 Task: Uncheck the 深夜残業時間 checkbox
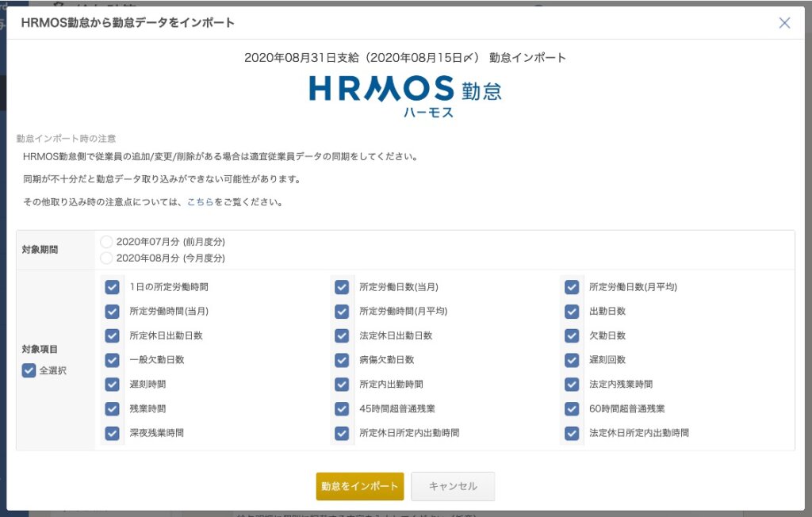tap(113, 434)
